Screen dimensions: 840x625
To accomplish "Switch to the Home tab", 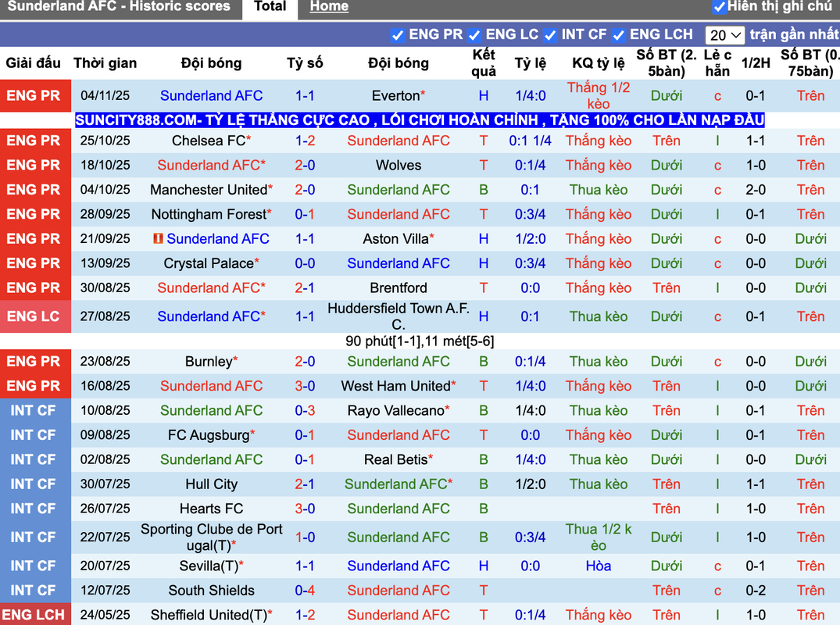I will pos(329,7).
